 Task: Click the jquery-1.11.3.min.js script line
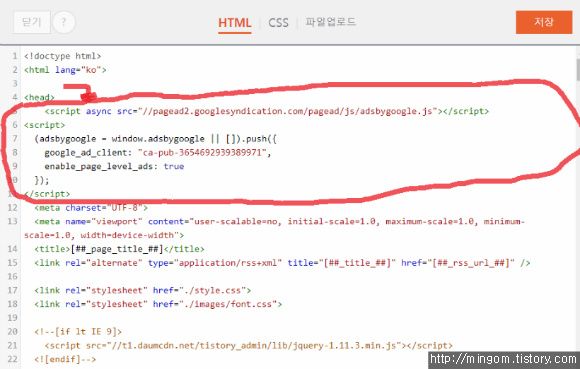249,345
